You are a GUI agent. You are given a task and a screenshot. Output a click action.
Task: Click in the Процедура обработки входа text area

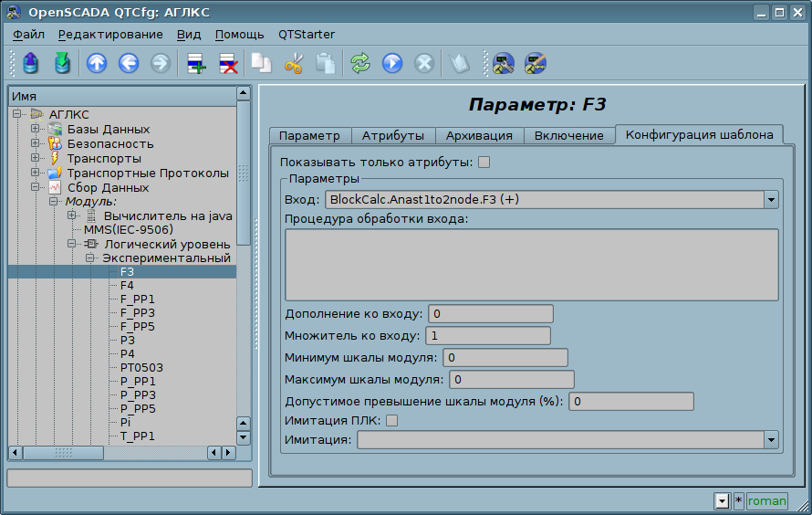[532, 265]
